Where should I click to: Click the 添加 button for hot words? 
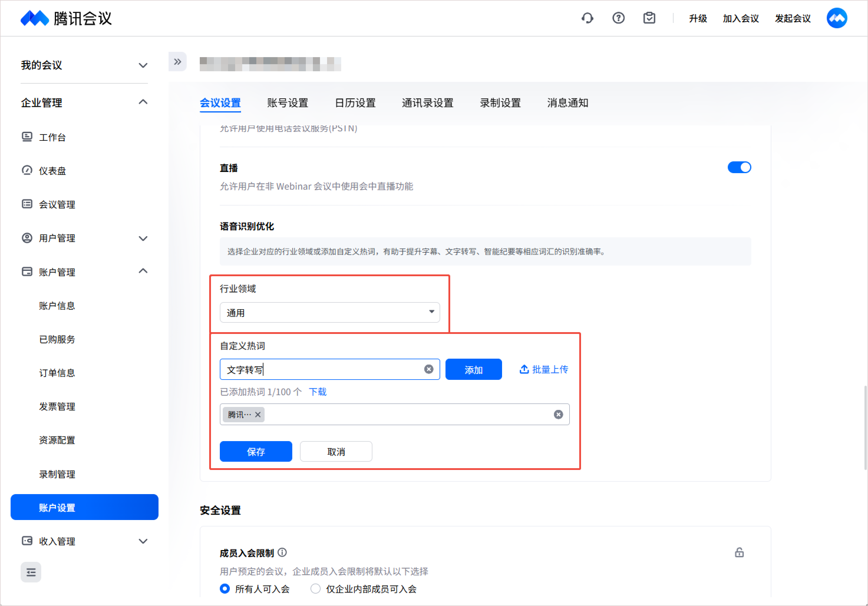[x=473, y=370]
